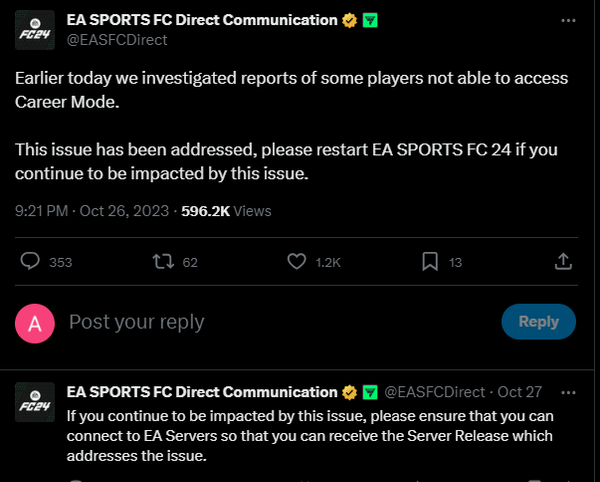The width and height of the screenshot is (600, 482).
Task: Click the green affiliate badge on reply tweet
Action: click(369, 391)
